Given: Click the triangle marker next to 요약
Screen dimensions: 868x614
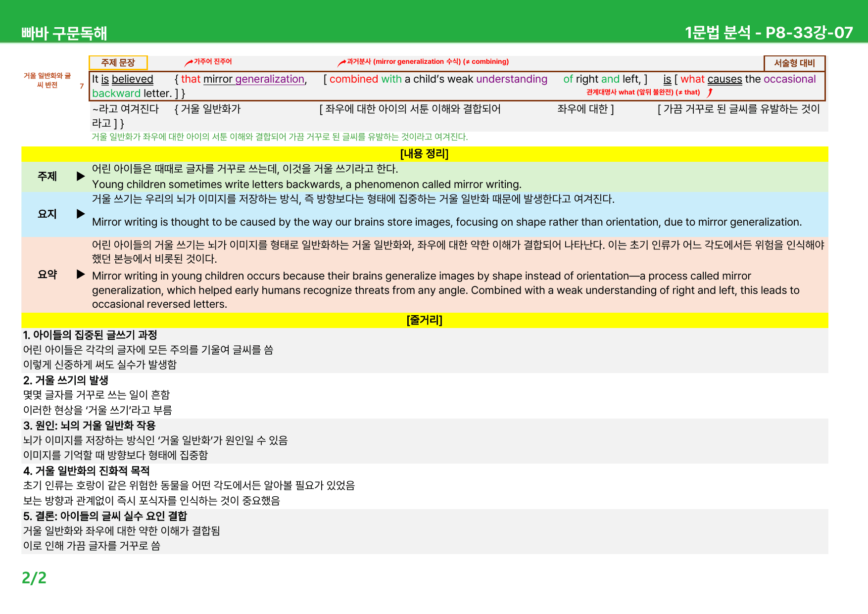Looking at the screenshot, I should pyautogui.click(x=81, y=274).
